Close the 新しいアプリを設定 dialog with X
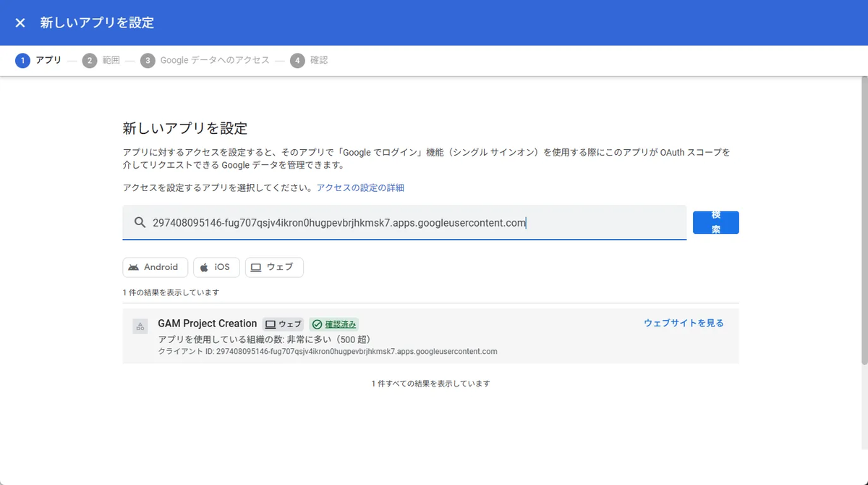The height and width of the screenshot is (485, 868). tap(19, 22)
